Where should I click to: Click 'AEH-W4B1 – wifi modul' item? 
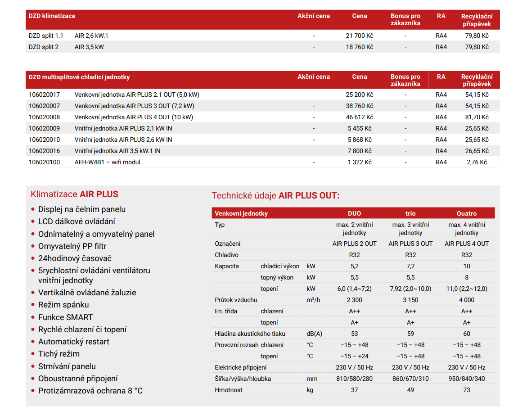click(x=107, y=162)
